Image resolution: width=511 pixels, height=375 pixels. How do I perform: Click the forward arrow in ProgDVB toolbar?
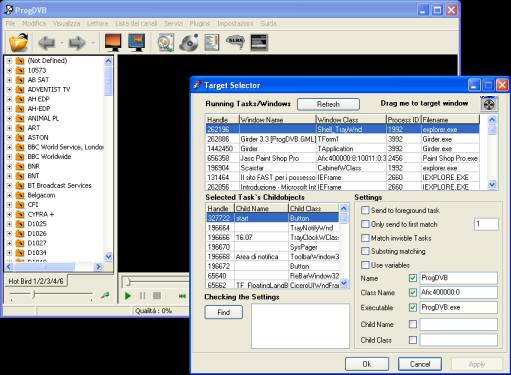click(77, 43)
